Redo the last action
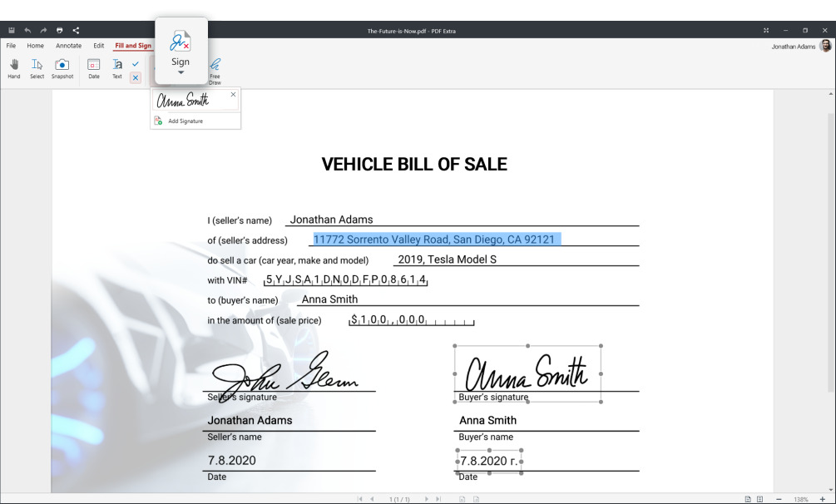Viewport: 836px width, 504px height. pyautogui.click(x=43, y=31)
